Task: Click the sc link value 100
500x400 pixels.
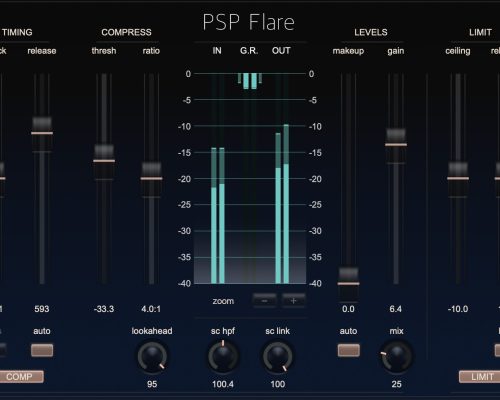Action: [x=278, y=384]
